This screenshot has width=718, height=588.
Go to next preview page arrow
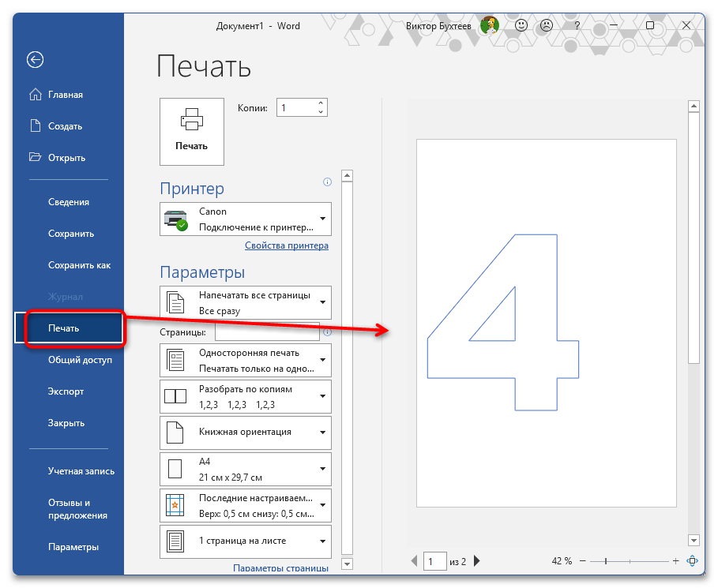coord(477,562)
